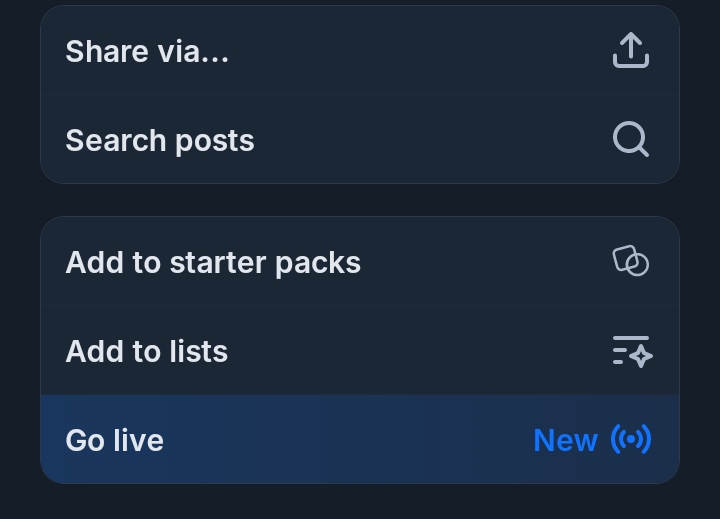The image size is (720, 519).
Task: Choose "Search posts" from the menu
Action: [x=360, y=140]
